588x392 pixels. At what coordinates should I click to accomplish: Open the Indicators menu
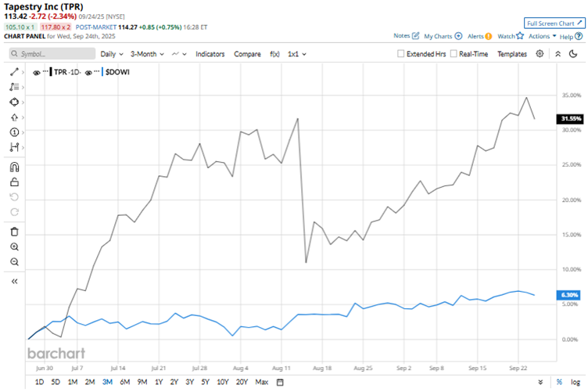coord(210,54)
